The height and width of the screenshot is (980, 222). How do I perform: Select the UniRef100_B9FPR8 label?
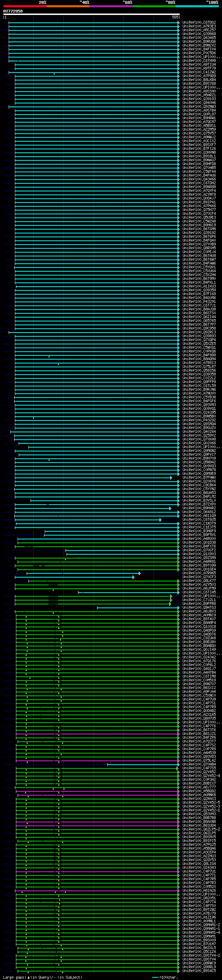coord(199,604)
